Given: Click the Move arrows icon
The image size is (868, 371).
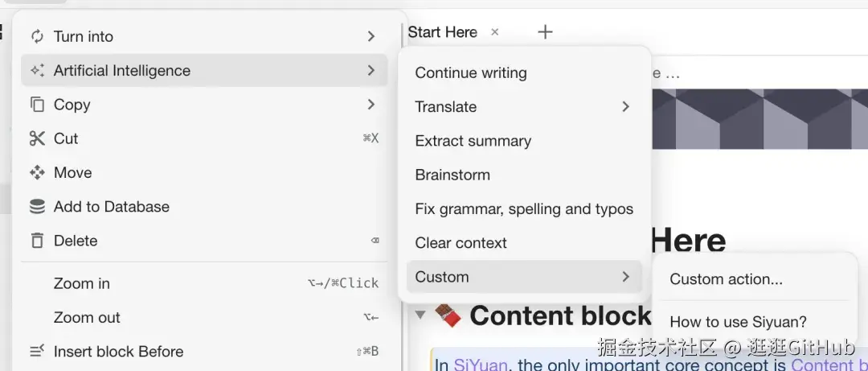Looking at the screenshot, I should [x=37, y=172].
